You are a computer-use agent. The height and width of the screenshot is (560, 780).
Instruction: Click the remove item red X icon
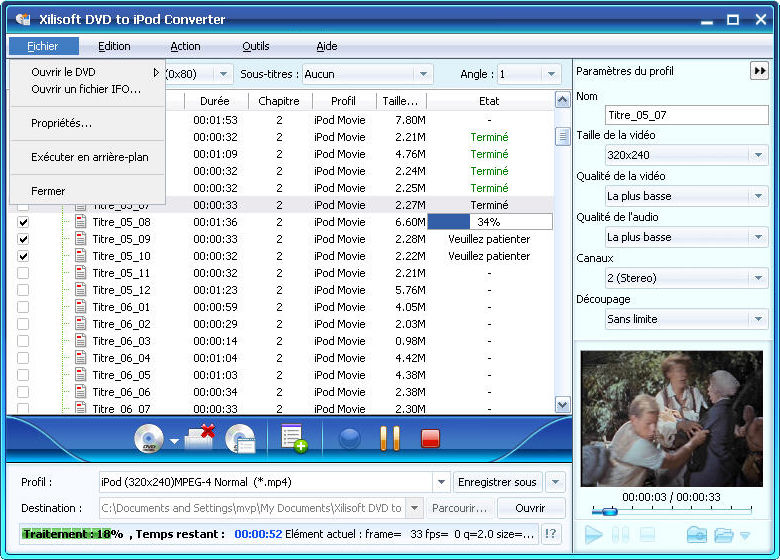200,436
